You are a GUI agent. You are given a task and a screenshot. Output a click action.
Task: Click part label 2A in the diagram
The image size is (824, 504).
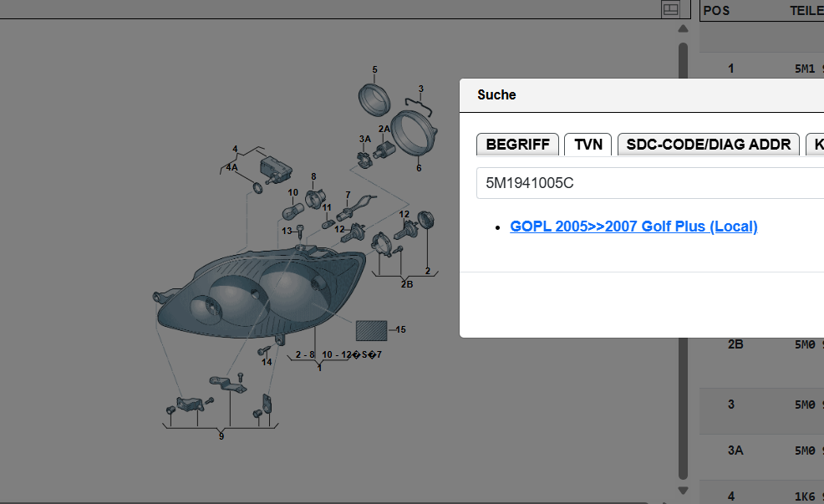(x=384, y=129)
